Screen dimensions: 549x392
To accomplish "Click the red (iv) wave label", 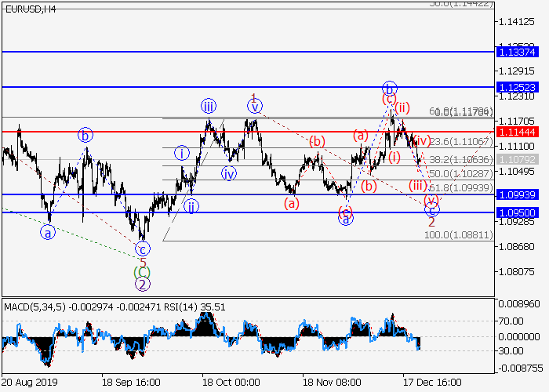I will 420,141.
